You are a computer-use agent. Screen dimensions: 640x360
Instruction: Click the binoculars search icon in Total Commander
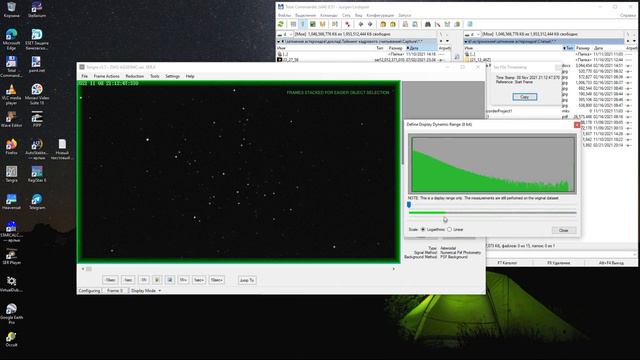pos(428,24)
